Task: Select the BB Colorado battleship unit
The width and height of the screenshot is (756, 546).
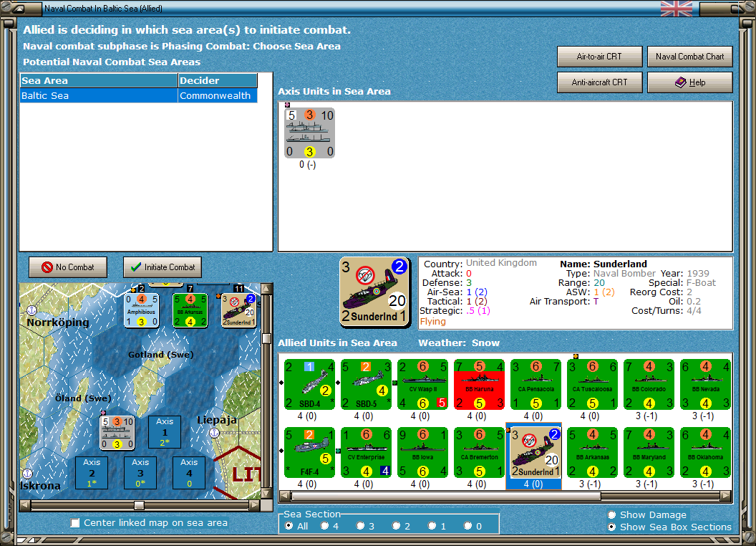Action: click(x=649, y=384)
